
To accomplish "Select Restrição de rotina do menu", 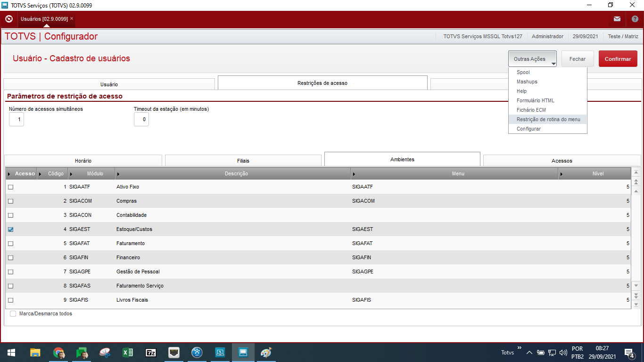I will (548, 119).
